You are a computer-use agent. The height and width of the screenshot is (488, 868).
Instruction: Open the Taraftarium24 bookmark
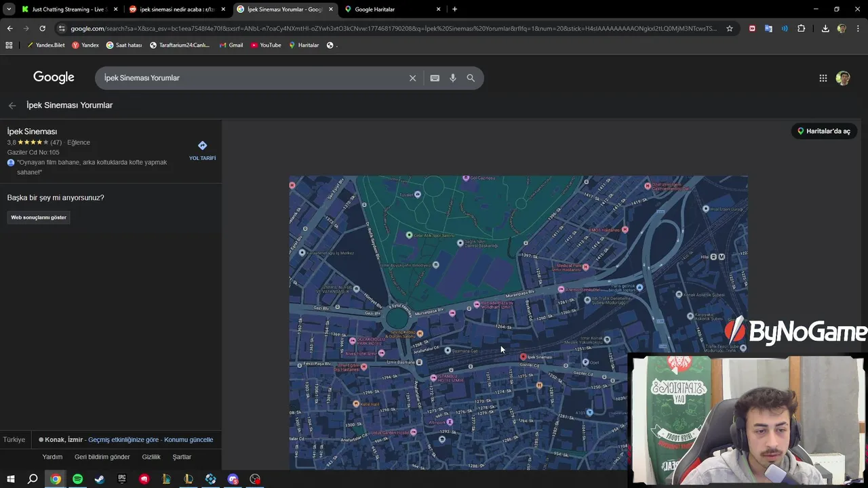[180, 45]
